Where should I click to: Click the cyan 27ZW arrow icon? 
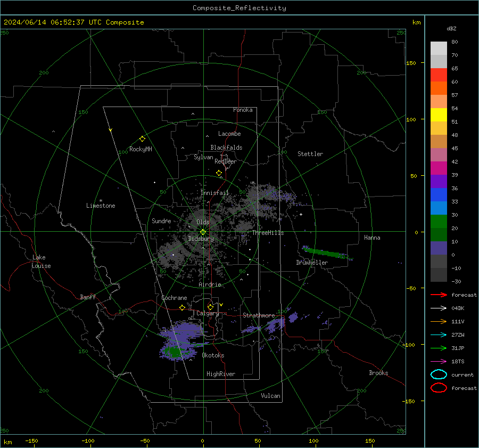point(439,335)
